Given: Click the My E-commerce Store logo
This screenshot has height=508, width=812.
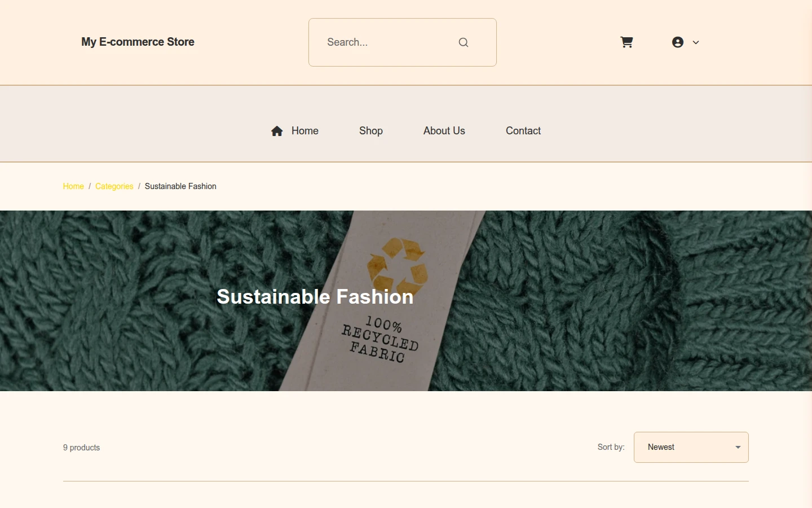Looking at the screenshot, I should [138, 42].
